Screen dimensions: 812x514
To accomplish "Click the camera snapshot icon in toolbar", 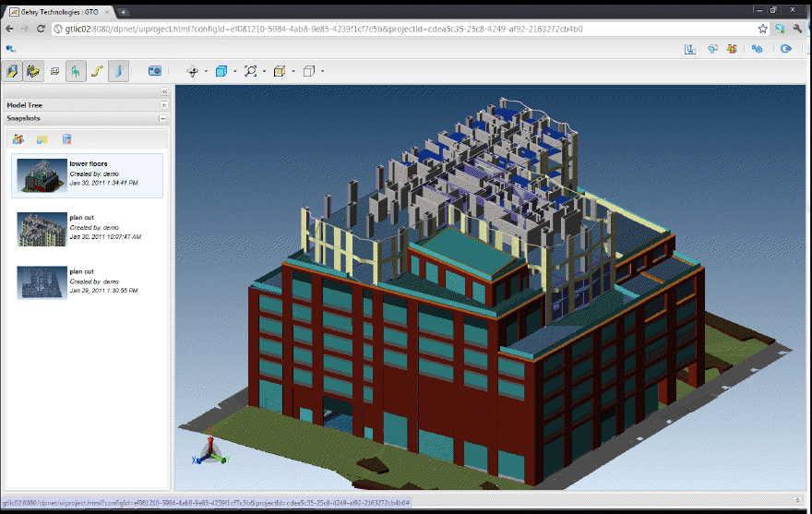I will click(155, 71).
